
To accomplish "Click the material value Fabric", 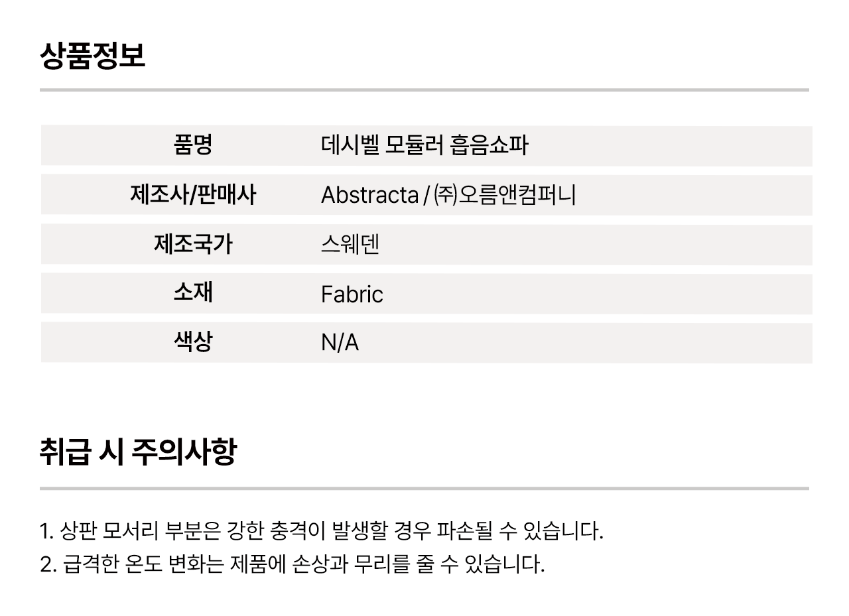I will (352, 294).
